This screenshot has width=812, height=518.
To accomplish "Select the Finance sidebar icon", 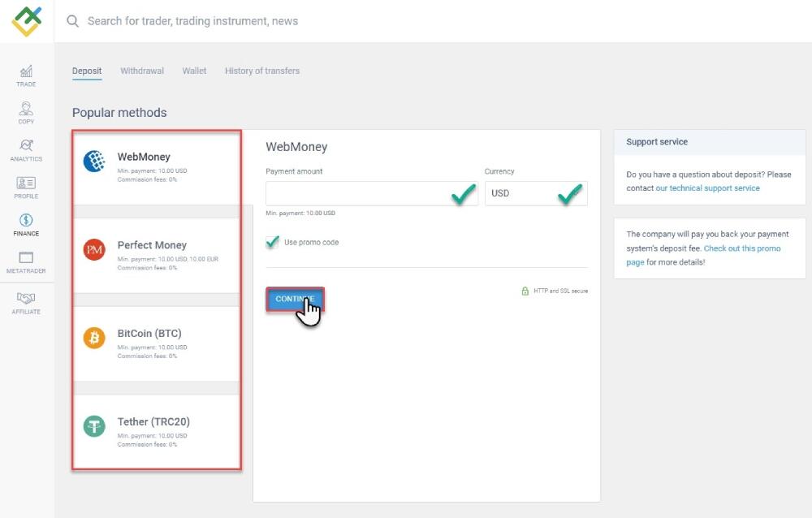I will (x=26, y=225).
